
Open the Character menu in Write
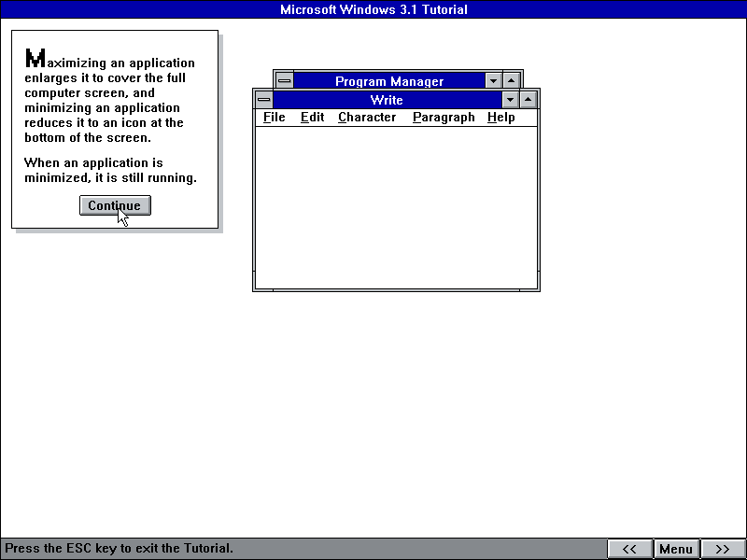(x=367, y=118)
